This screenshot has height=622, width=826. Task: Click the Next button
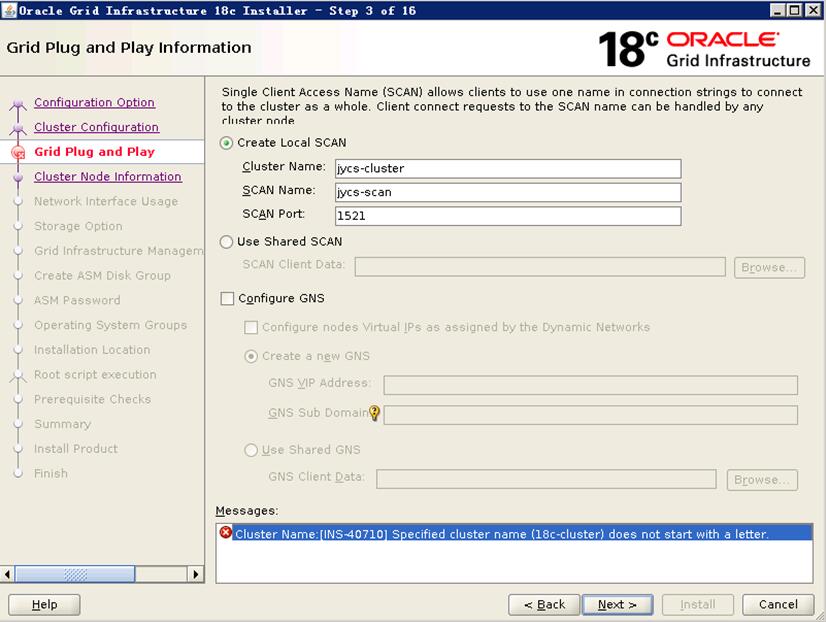point(617,605)
